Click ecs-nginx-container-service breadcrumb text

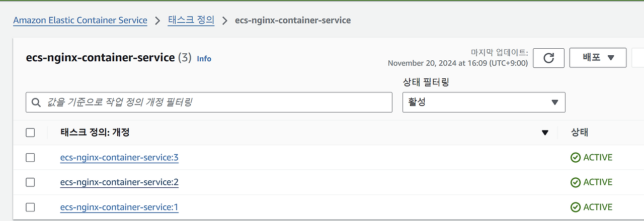tap(293, 21)
